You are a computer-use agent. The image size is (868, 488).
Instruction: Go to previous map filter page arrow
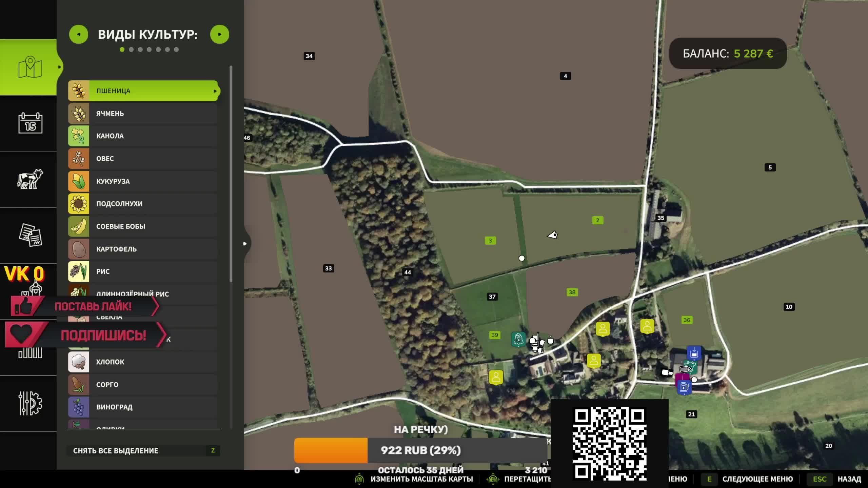click(79, 34)
